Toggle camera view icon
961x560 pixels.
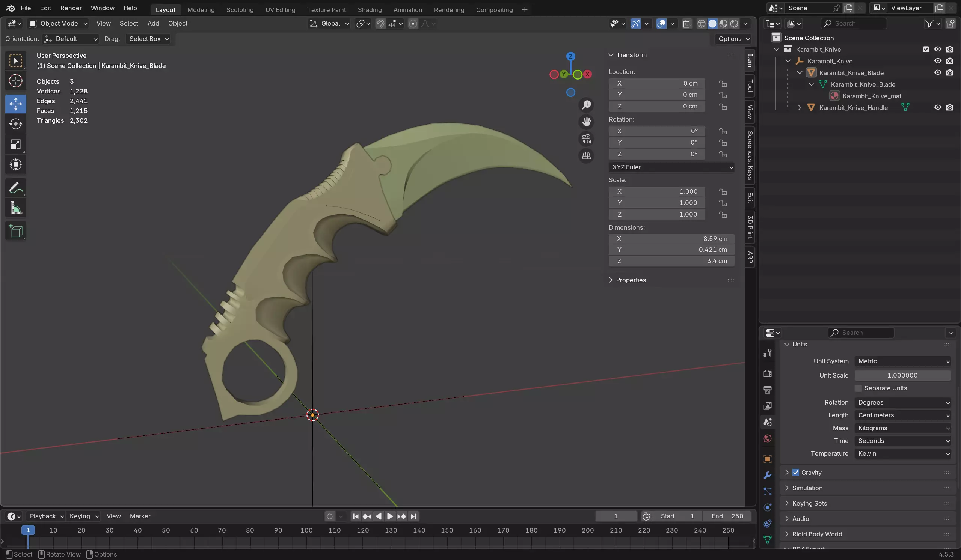pos(586,139)
